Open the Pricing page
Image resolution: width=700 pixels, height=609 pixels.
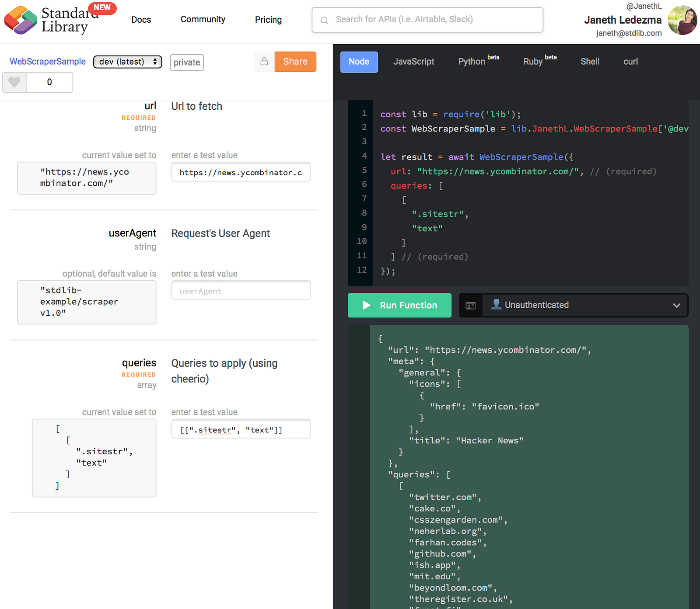click(268, 20)
